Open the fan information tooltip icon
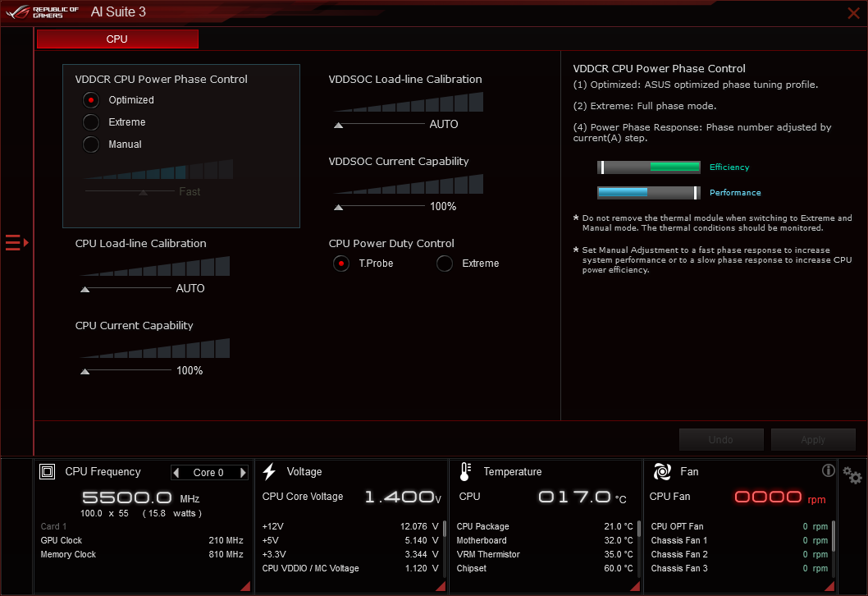 [828, 470]
